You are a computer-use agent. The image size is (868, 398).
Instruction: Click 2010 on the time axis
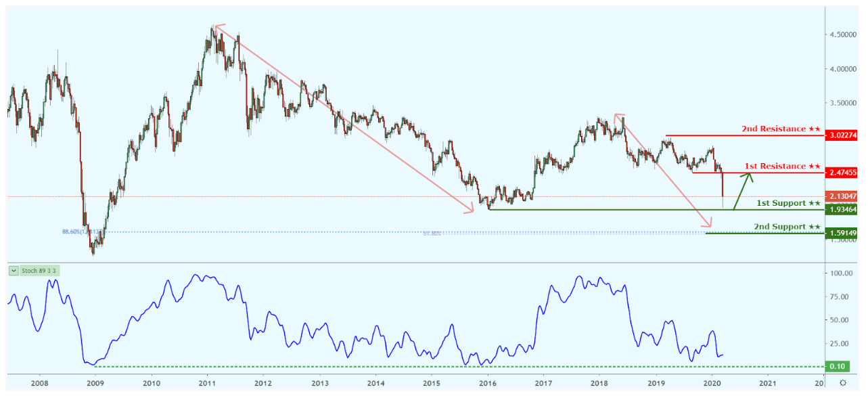[152, 383]
